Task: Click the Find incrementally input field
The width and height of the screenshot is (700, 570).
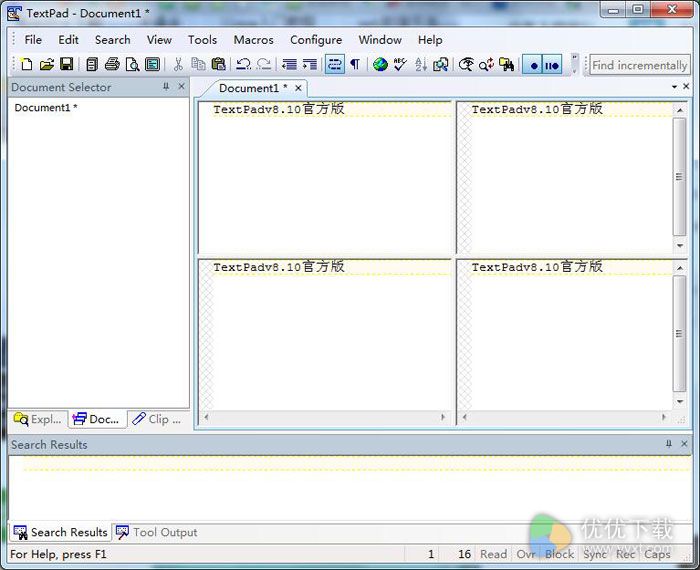Action: pyautogui.click(x=639, y=65)
